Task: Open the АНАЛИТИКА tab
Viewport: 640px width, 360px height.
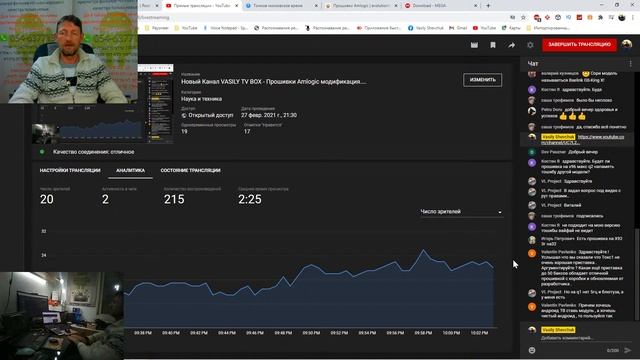Action: pyautogui.click(x=130, y=170)
